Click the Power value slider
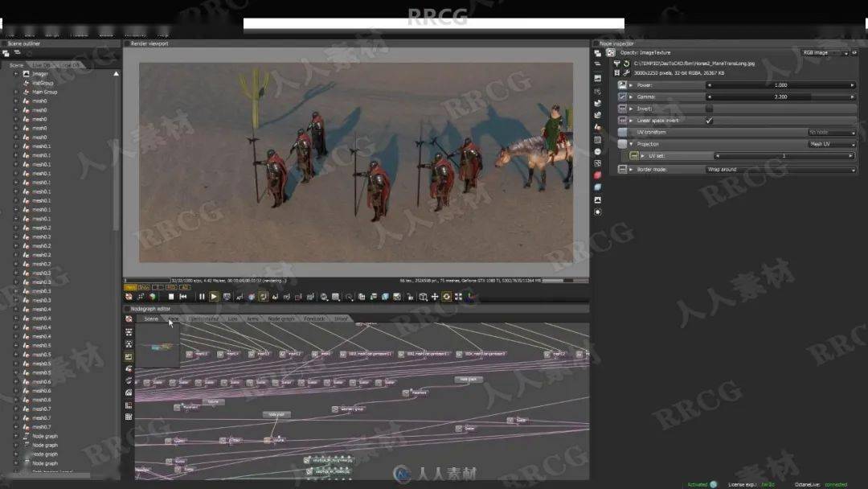This screenshot has height=489, width=868. [780, 85]
